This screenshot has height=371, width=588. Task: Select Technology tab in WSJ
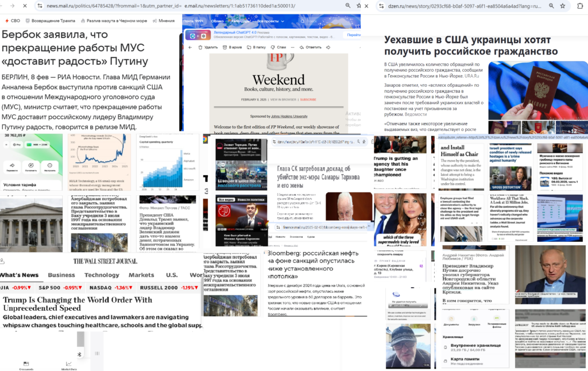[x=102, y=275]
